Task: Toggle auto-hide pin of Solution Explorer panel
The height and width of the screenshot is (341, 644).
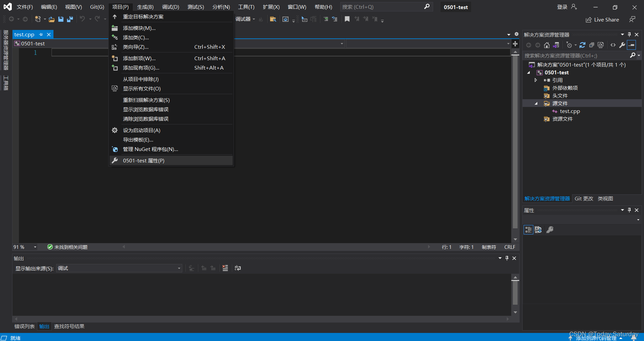Action: click(x=629, y=35)
